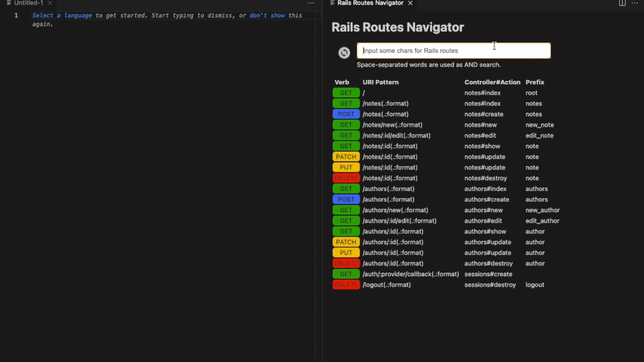Screen dimensions: 644x362
Task: Click URI '/authors/:id/edit(.:format)'
Action: pyautogui.click(x=399, y=221)
